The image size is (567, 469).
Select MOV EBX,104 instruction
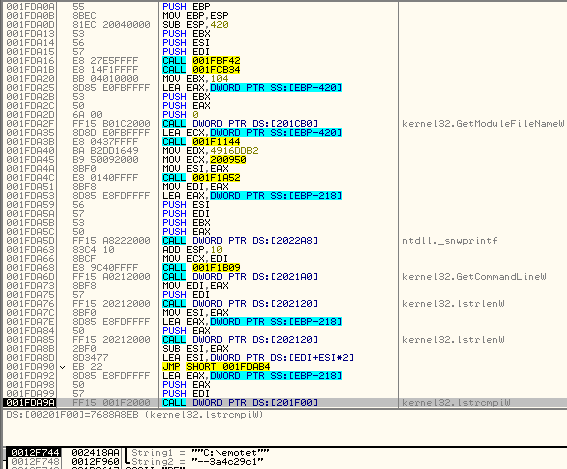(195, 78)
